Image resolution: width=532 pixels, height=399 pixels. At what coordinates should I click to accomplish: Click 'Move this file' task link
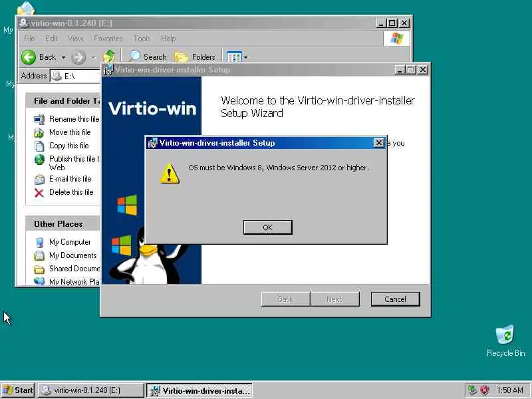pos(70,132)
